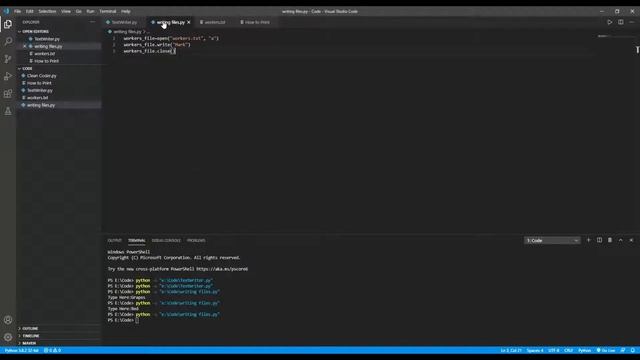The width and height of the screenshot is (640, 360).
Task: Open workers.txt in CODE folder
Action: (38, 98)
